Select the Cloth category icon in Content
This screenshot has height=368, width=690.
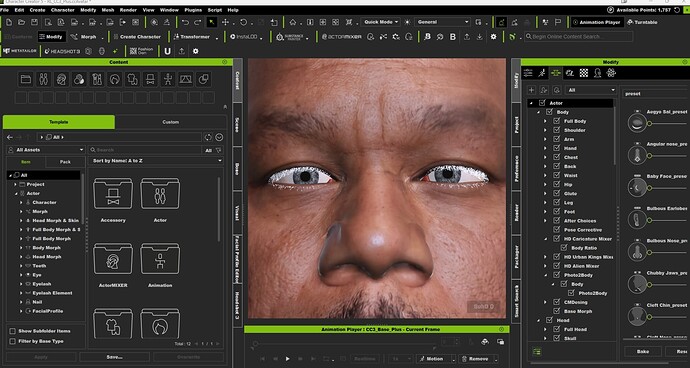coord(132,79)
